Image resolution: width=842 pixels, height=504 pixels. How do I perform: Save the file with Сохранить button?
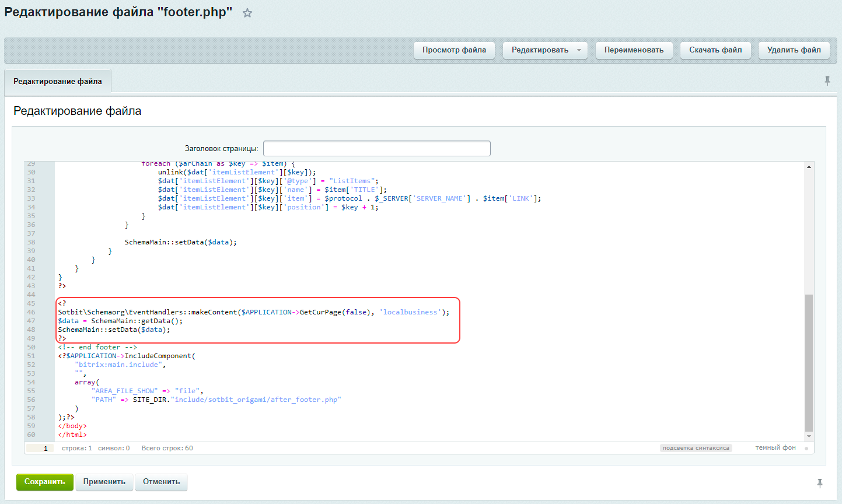tap(45, 482)
